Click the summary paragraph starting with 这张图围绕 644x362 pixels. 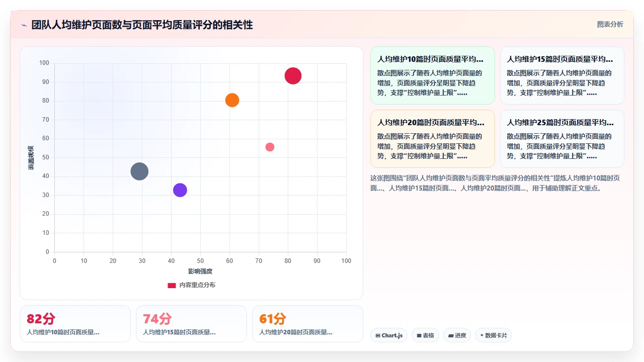coord(496,184)
